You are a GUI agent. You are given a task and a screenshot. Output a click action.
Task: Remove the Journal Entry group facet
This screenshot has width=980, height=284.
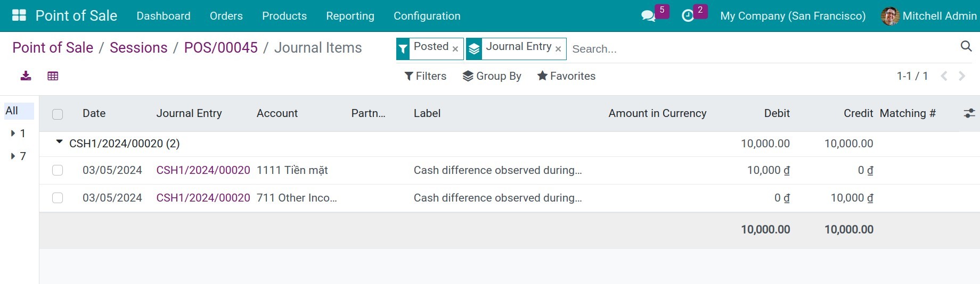(558, 49)
